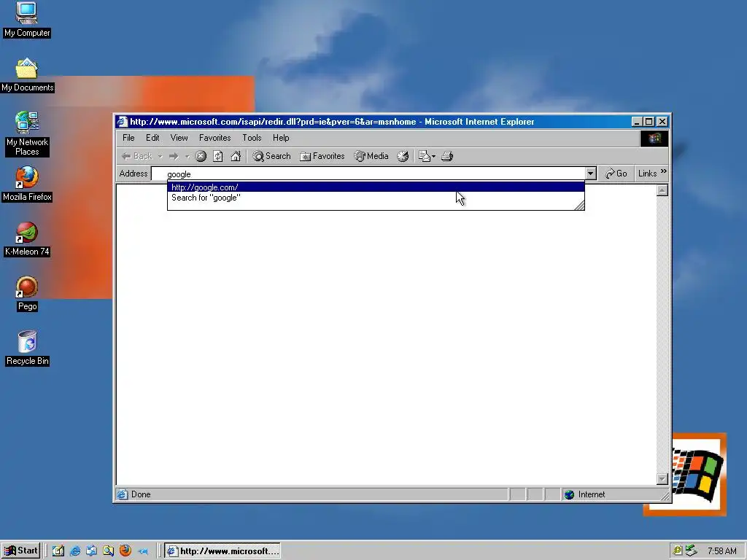Image resolution: width=747 pixels, height=560 pixels.
Task: Click the Address bar text field
Action: (368, 174)
